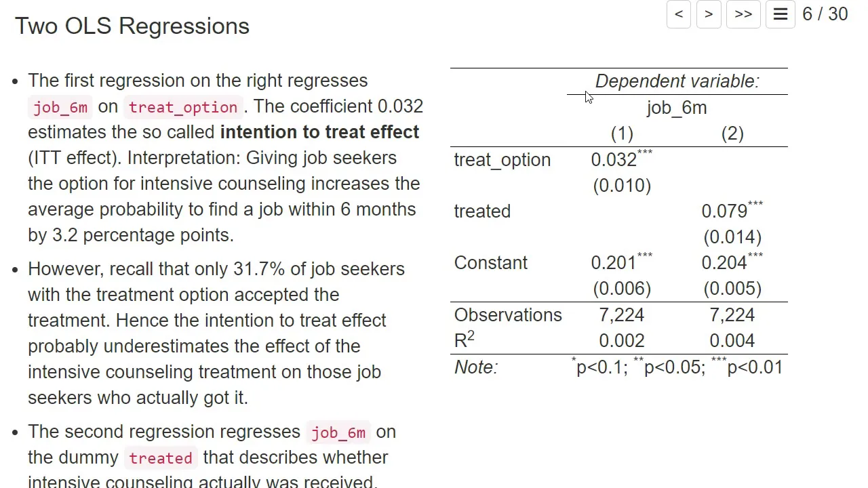The image size is (868, 488).
Task: Select the 'Two OLS Regressions' heading
Action: pyautogui.click(x=132, y=26)
